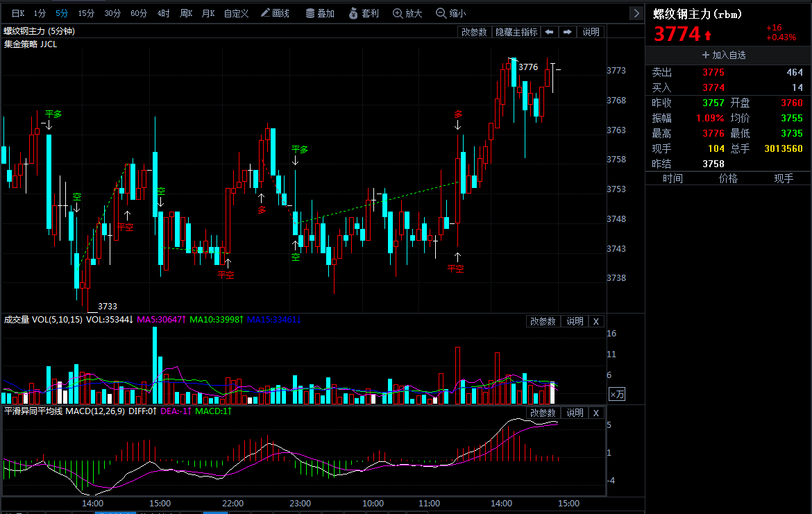Click the 现手 column header in trade list
812x514 pixels.
coord(784,178)
